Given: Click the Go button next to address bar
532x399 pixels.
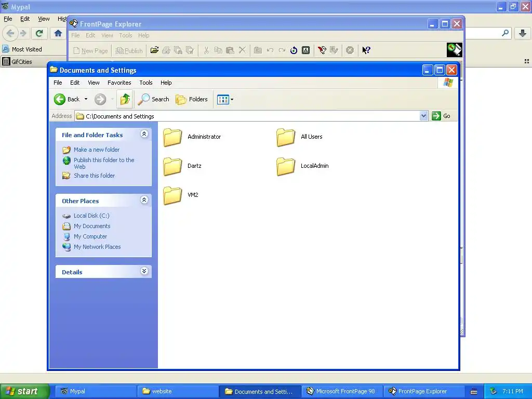Looking at the screenshot, I should pos(441,116).
